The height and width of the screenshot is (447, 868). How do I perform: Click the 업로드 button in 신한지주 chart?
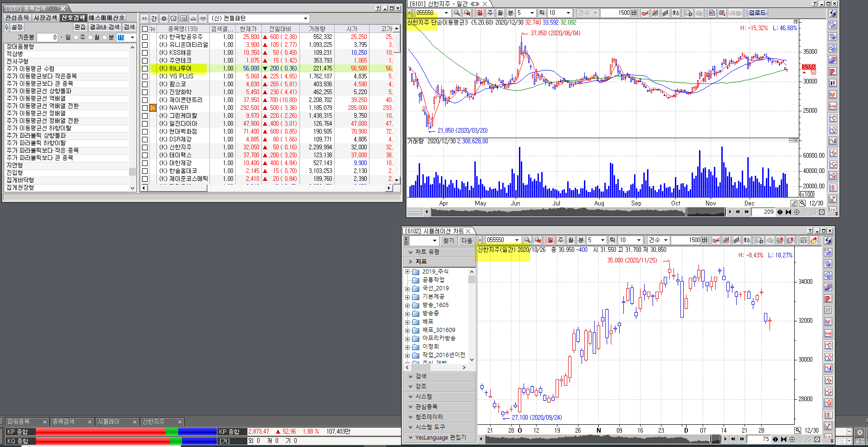click(x=757, y=13)
